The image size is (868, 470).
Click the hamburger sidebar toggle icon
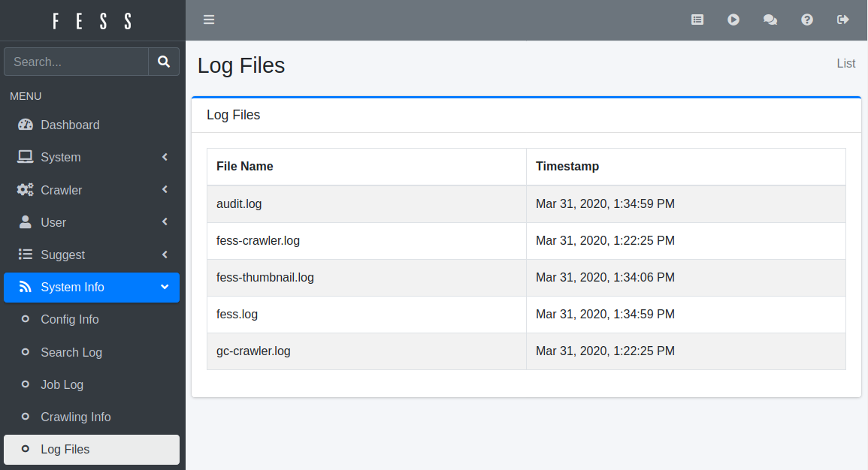pos(209,20)
